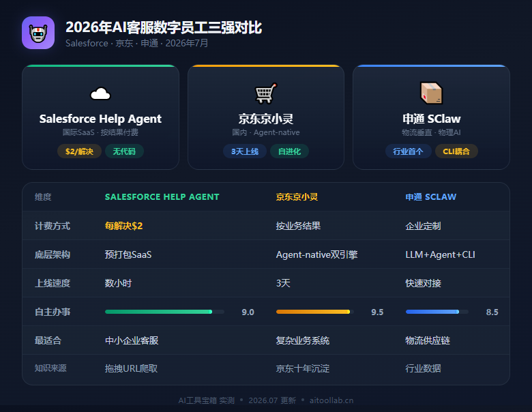Select the CLI耦合 tag
This screenshot has height=412, width=532.
coord(456,151)
